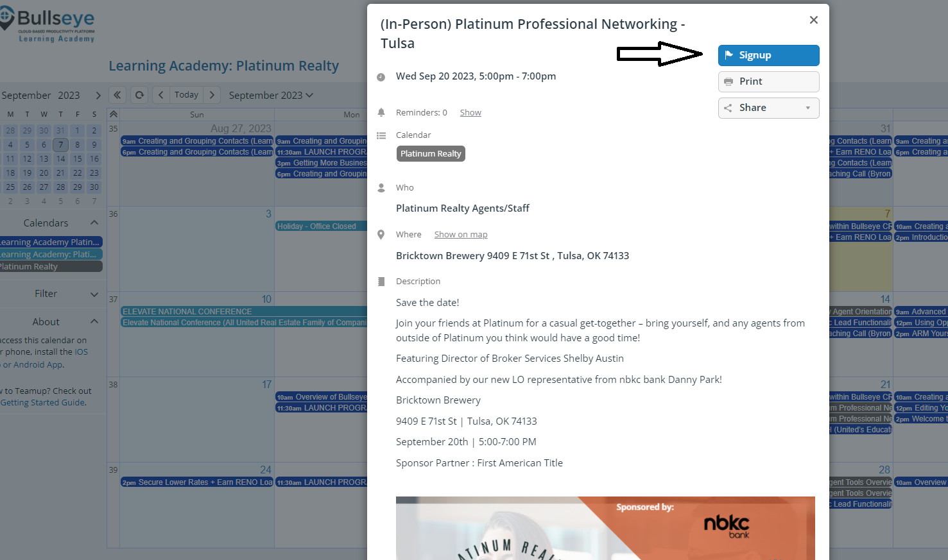Open 9am Advanced event on the 14th
Viewport: 948px width, 560px height.
(920, 312)
